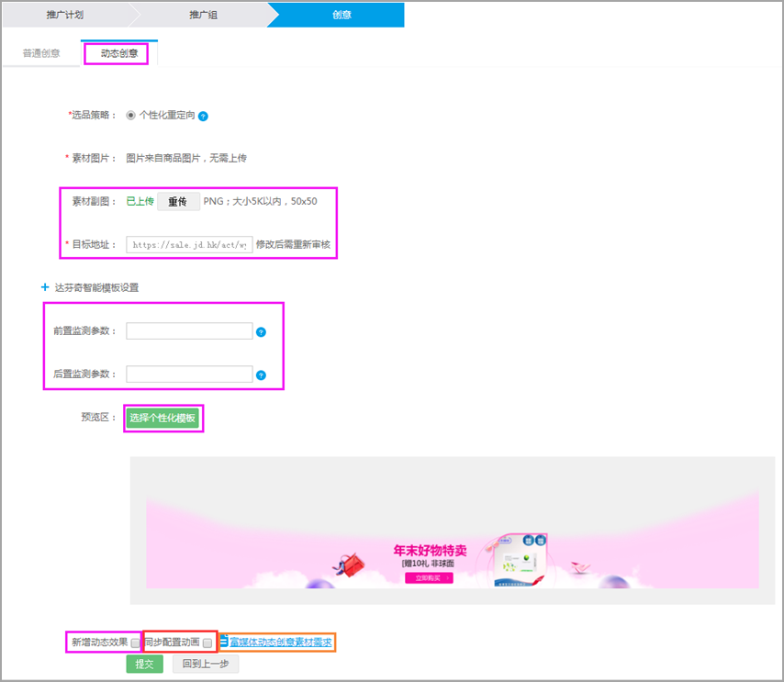Image resolution: width=784 pixels, height=682 pixels.
Task: Click 回到上一步 to return
Action: [205, 663]
